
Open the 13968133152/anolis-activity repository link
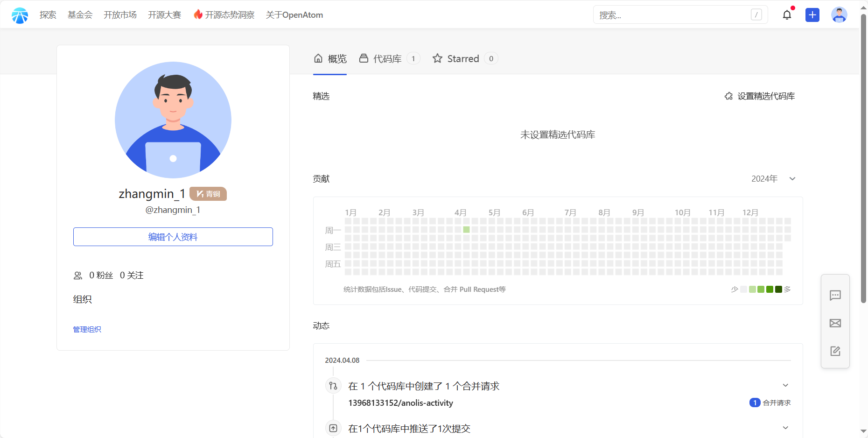(x=401, y=403)
